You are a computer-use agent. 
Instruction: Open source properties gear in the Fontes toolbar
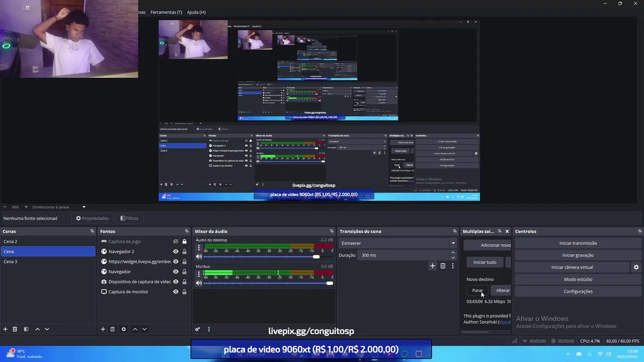pyautogui.click(x=124, y=329)
